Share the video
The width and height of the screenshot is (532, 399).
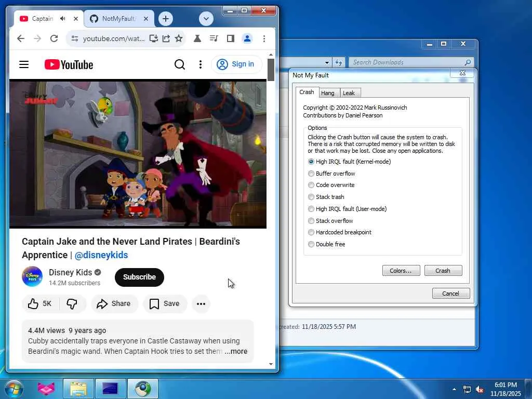114,303
